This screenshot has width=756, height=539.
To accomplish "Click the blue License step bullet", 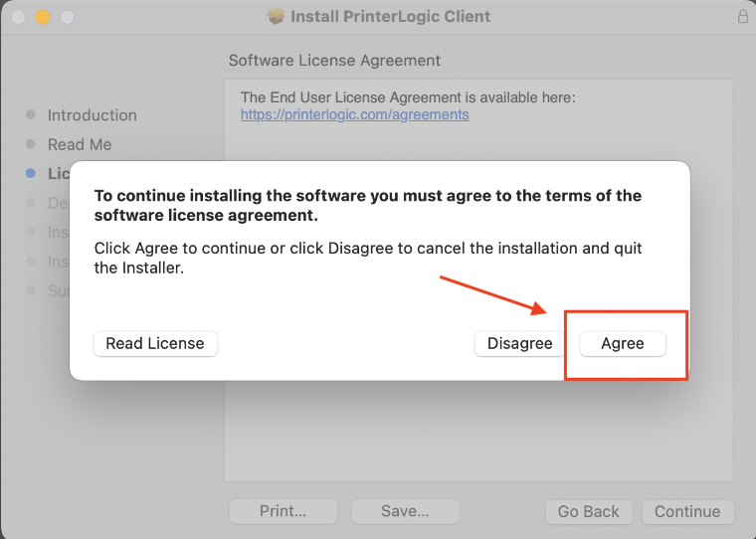I will (x=31, y=173).
